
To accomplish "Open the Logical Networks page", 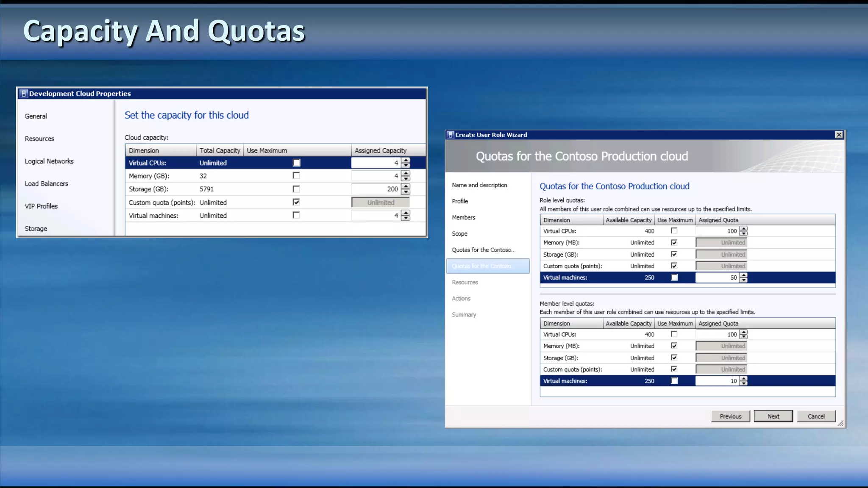I will pyautogui.click(x=49, y=161).
